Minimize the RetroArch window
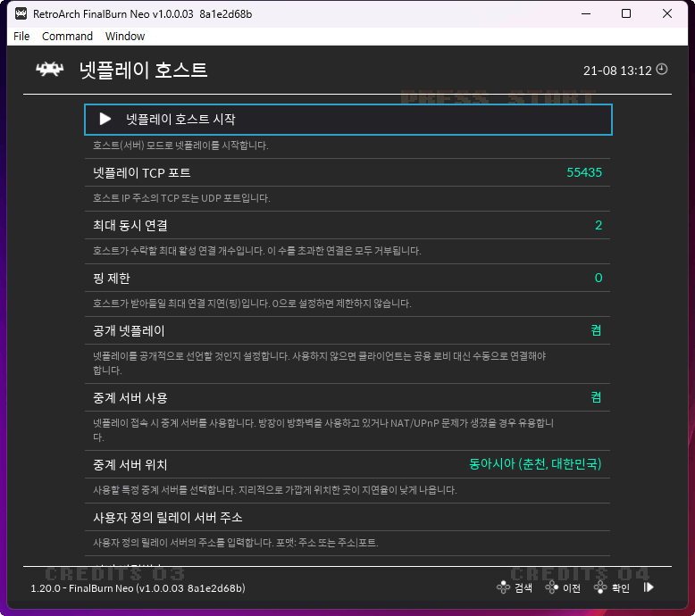The image size is (695, 616). tap(586, 13)
